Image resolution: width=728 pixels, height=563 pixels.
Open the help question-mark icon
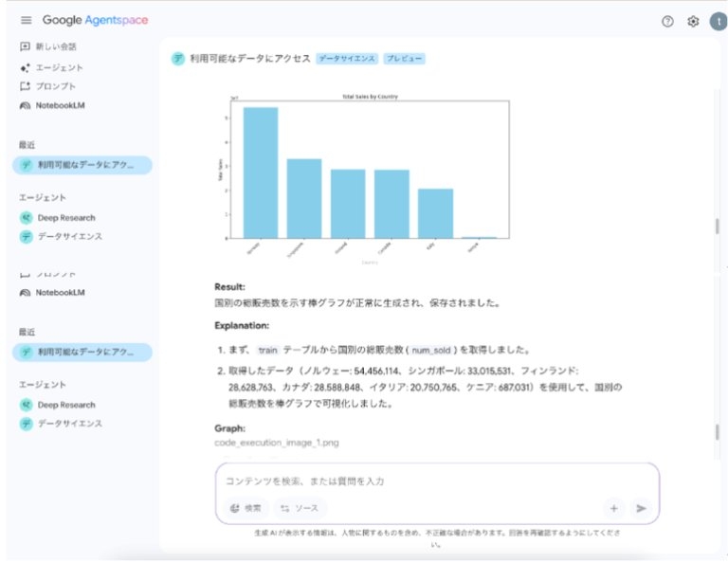[667, 22]
